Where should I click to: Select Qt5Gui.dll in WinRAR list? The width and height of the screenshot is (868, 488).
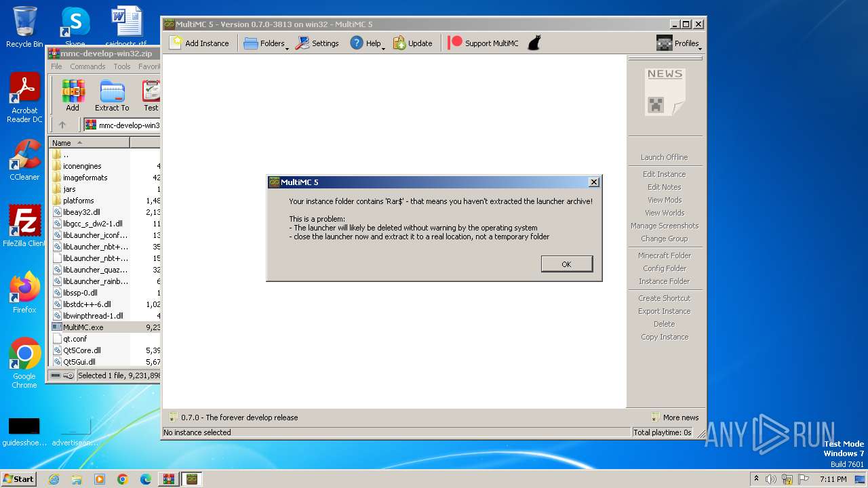click(x=79, y=362)
